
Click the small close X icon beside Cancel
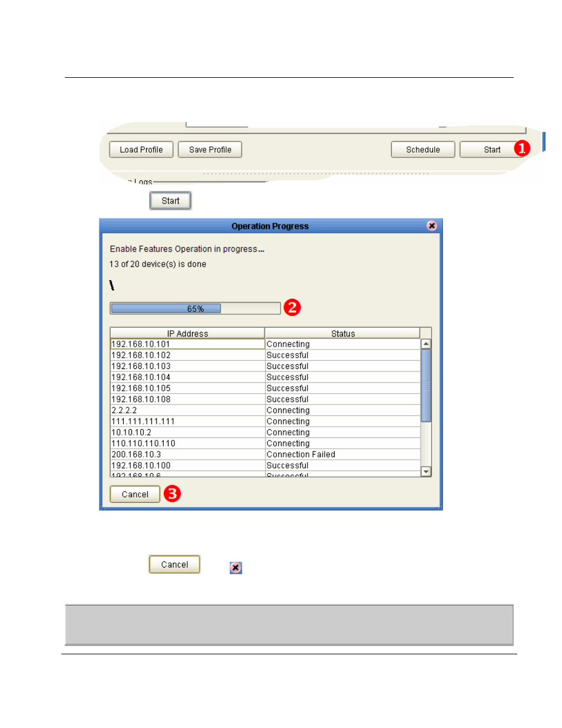click(236, 568)
